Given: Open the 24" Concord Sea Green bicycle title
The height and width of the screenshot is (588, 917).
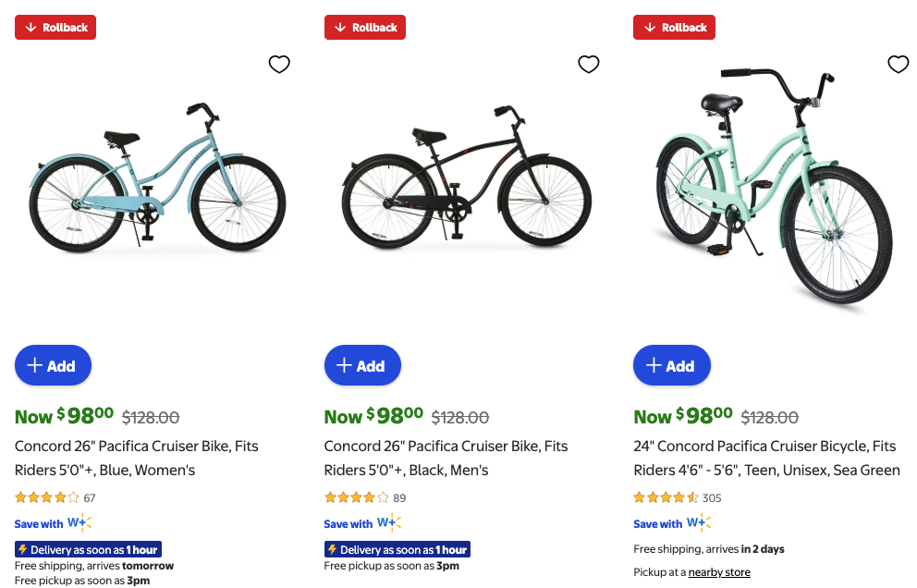Looking at the screenshot, I should point(766,458).
